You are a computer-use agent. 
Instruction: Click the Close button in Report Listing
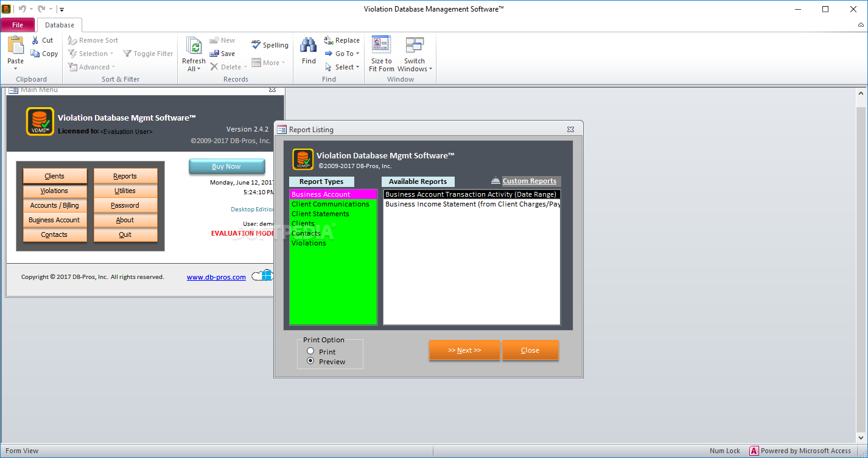(x=530, y=350)
